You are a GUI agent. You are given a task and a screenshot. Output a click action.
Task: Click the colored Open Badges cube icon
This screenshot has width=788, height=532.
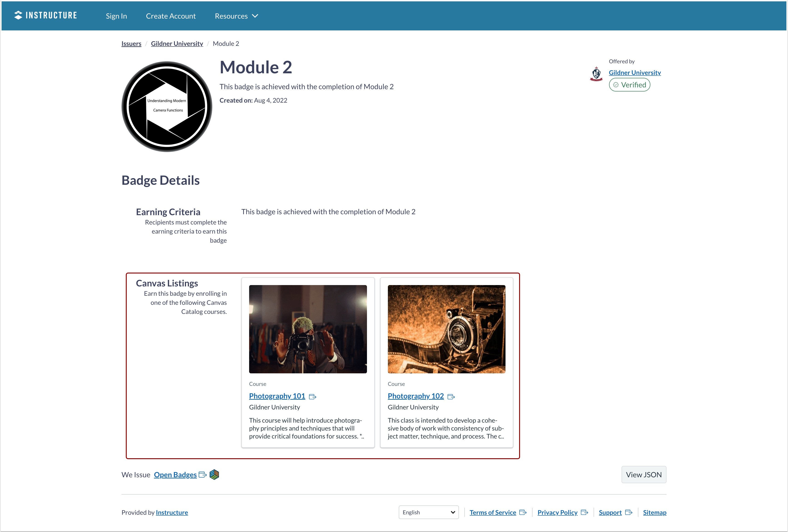pyautogui.click(x=214, y=475)
